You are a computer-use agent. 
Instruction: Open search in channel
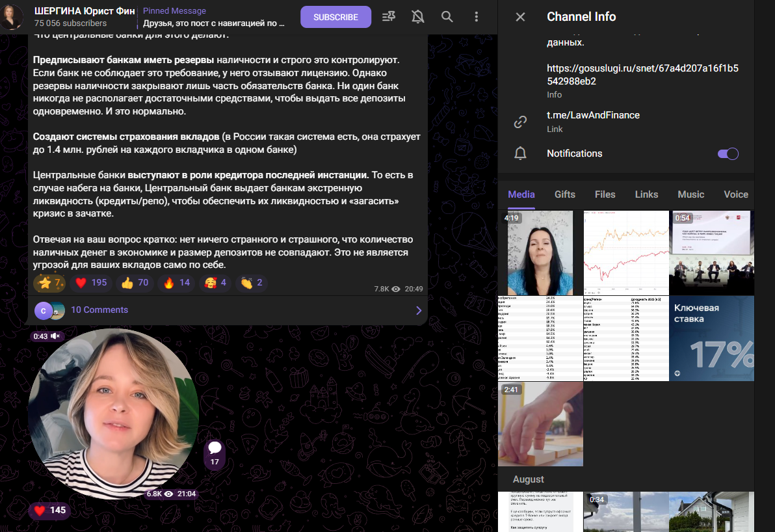pyautogui.click(x=447, y=17)
